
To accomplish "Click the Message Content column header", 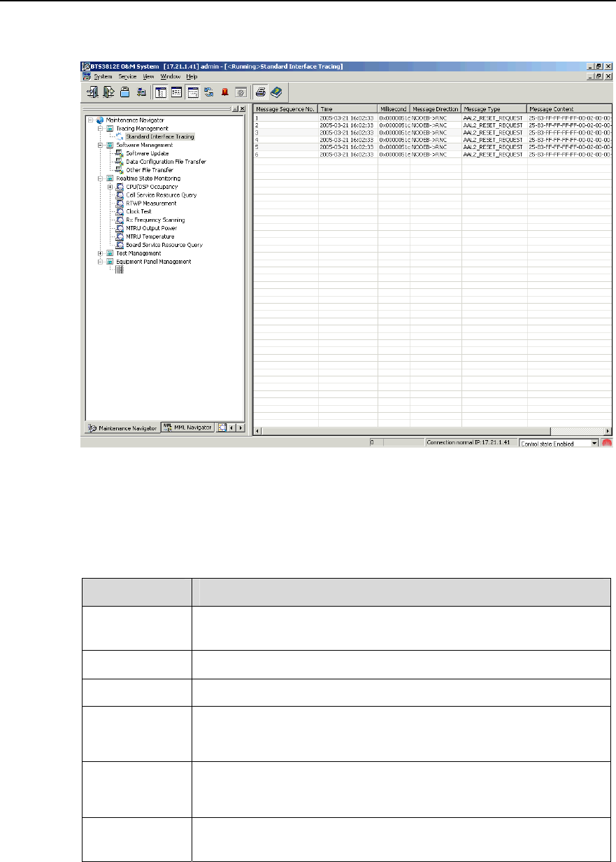I will tap(570, 109).
